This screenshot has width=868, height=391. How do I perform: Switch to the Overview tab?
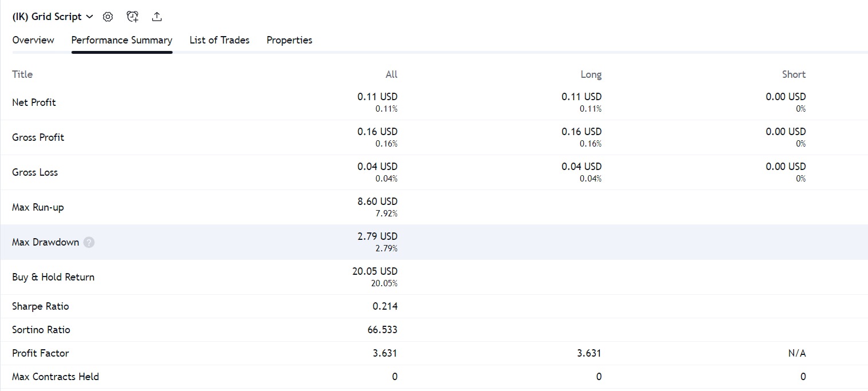coord(33,40)
